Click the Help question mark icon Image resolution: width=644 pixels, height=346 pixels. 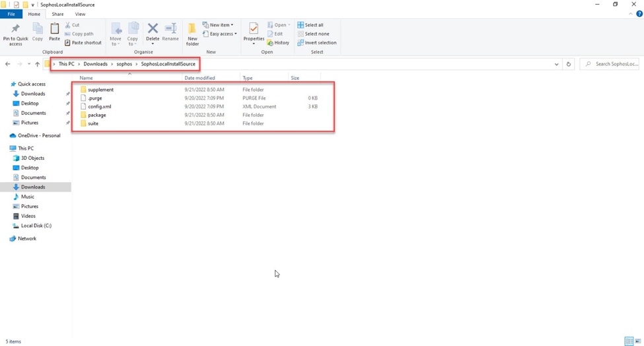point(639,14)
